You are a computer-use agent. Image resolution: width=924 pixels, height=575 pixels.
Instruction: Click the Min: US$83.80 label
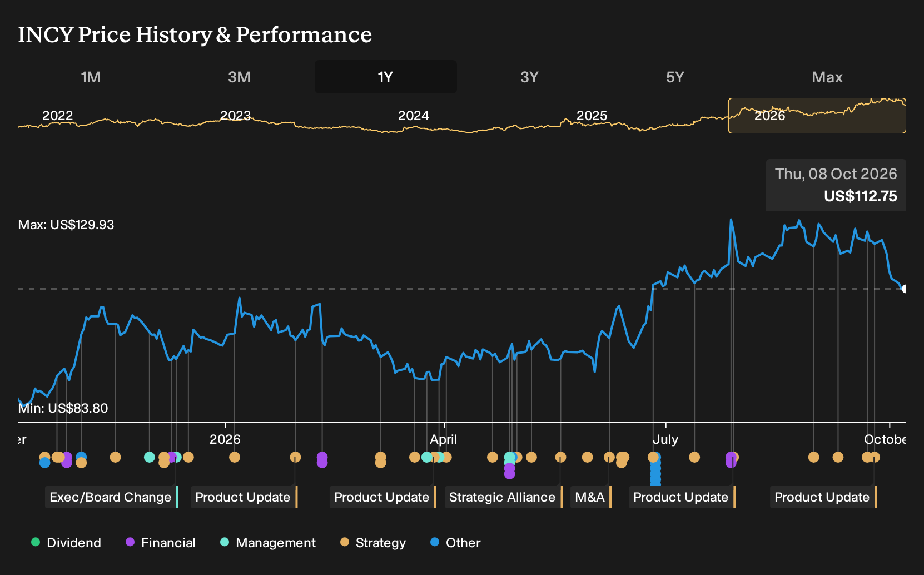coord(63,408)
